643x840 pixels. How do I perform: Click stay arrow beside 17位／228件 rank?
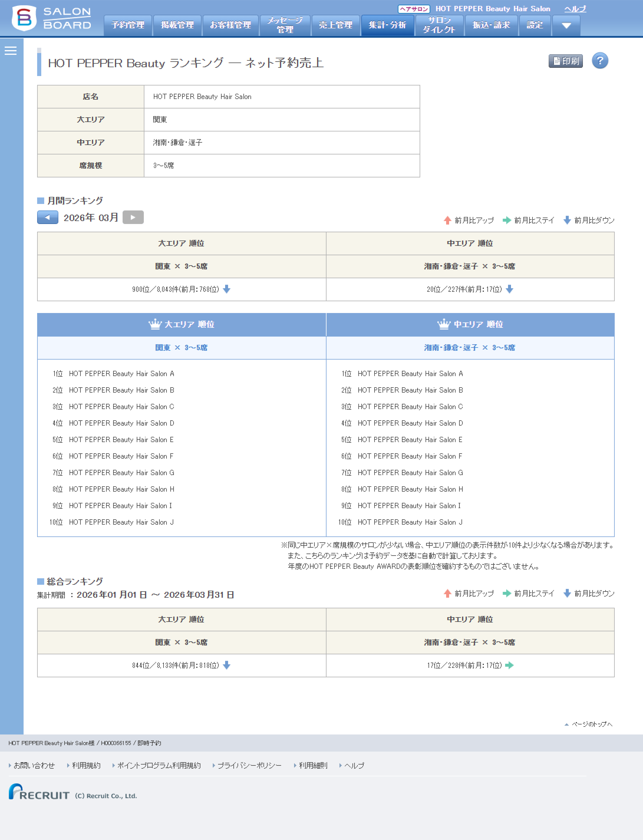point(510,665)
